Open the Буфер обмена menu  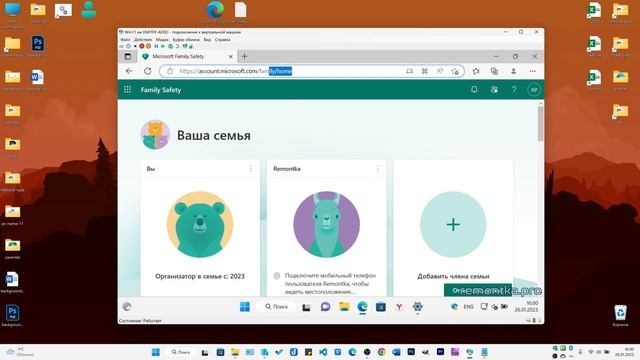click(x=186, y=40)
